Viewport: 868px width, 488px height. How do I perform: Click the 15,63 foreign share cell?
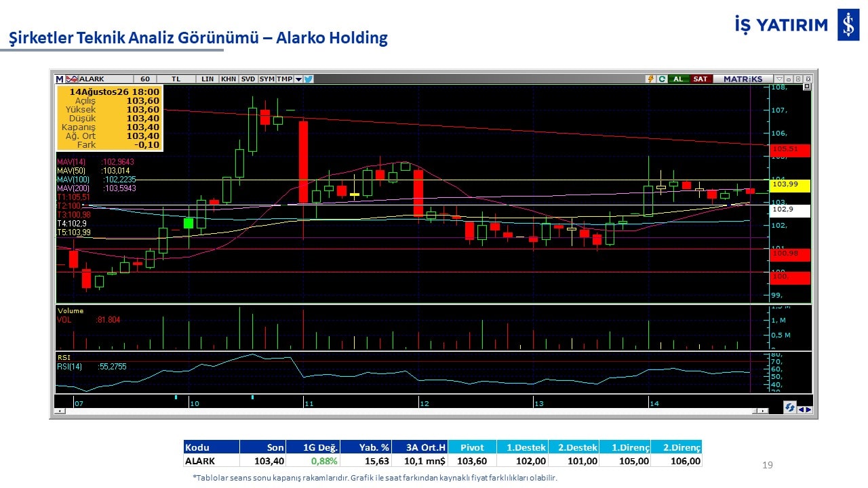click(366, 461)
